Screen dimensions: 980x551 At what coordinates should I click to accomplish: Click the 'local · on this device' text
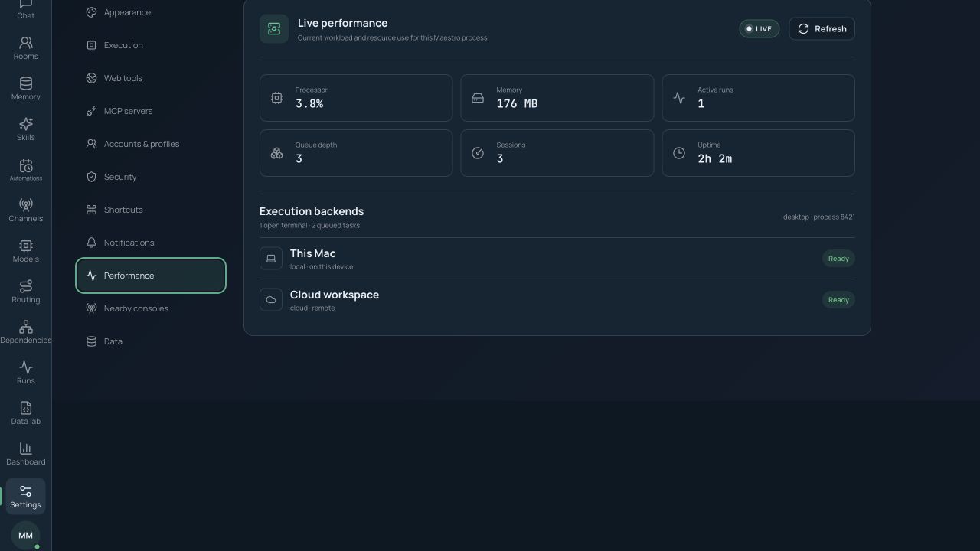(x=322, y=267)
